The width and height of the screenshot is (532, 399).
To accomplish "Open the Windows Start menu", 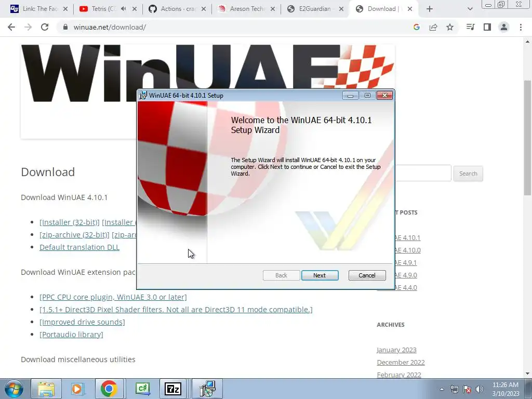I will [x=14, y=389].
